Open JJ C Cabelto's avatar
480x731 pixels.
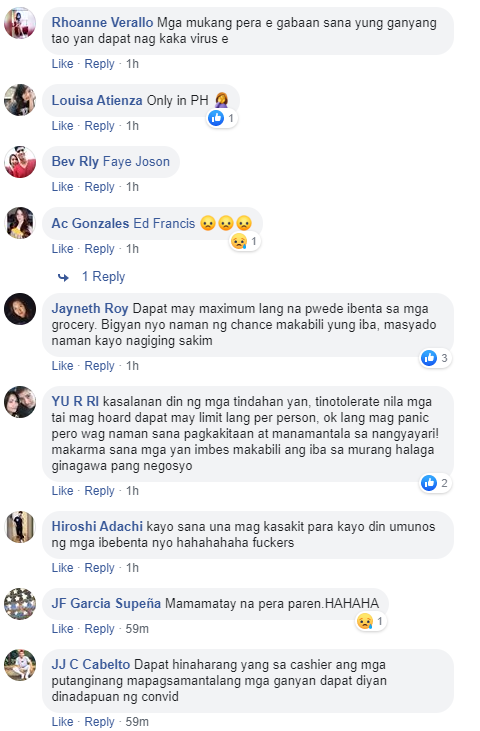[x=20, y=665]
